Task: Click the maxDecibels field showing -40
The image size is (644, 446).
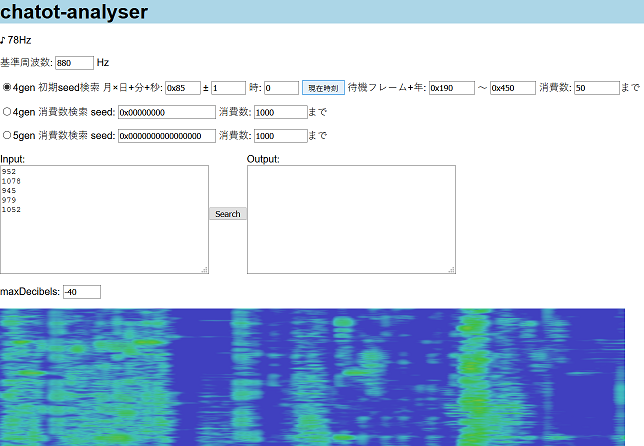Action: coord(82,292)
